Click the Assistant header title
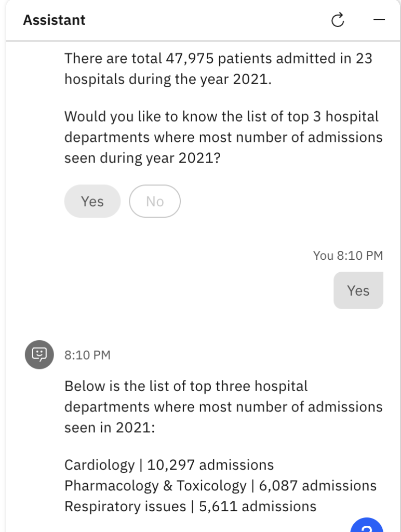 55,20
